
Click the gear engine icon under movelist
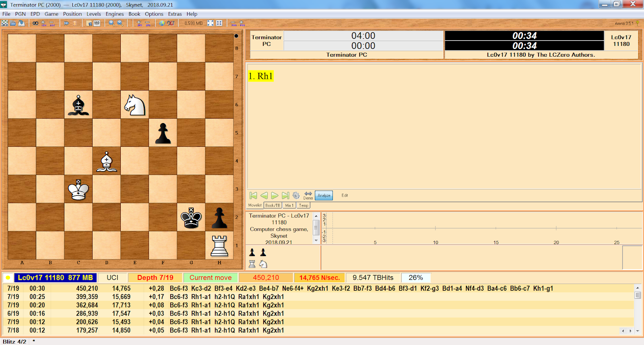296,195
